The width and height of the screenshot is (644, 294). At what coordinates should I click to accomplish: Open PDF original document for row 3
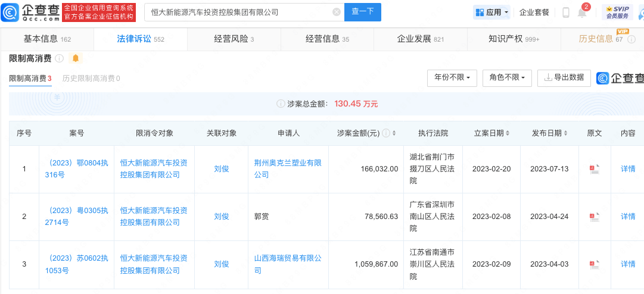click(x=594, y=264)
